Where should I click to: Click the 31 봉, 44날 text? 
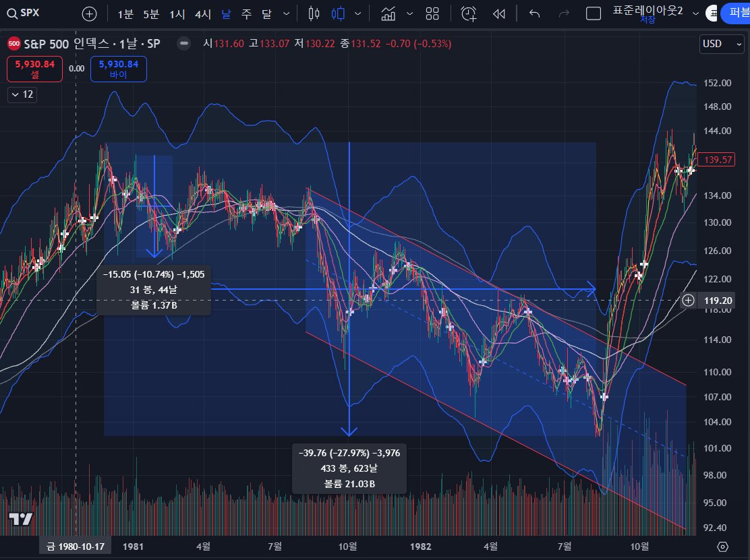(x=154, y=290)
